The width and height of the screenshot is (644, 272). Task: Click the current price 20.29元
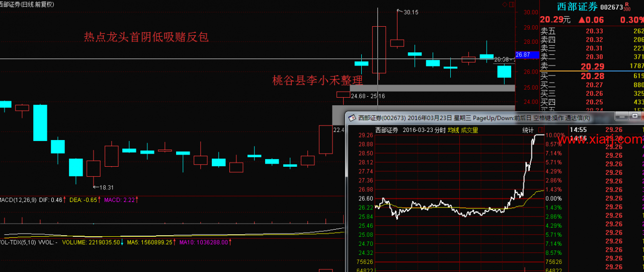(555, 20)
